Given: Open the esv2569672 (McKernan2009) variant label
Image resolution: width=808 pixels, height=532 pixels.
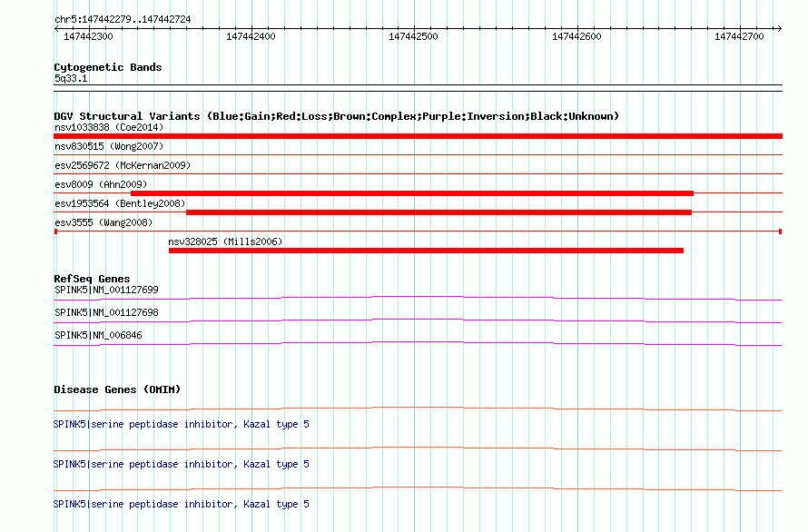Looking at the screenshot, I should (x=123, y=165).
